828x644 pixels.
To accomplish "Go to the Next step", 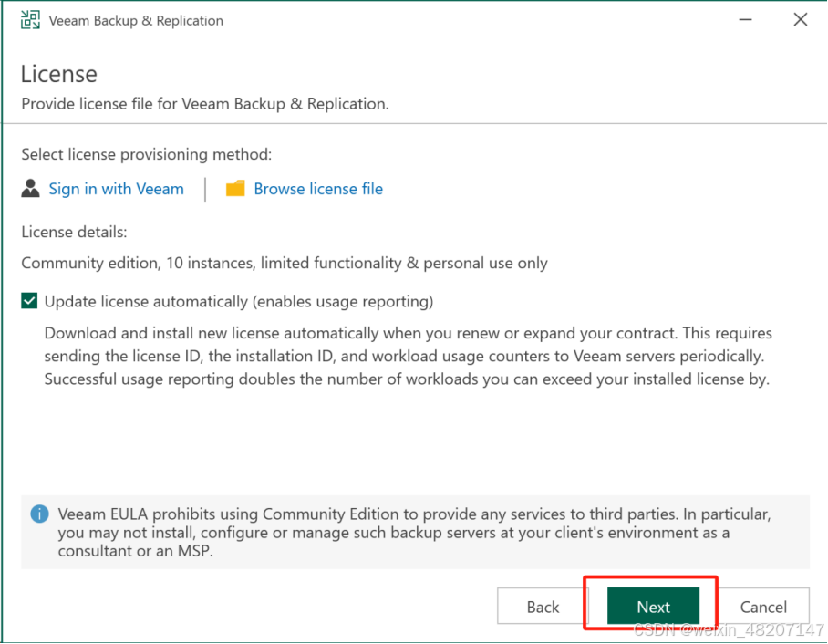I will point(653,607).
